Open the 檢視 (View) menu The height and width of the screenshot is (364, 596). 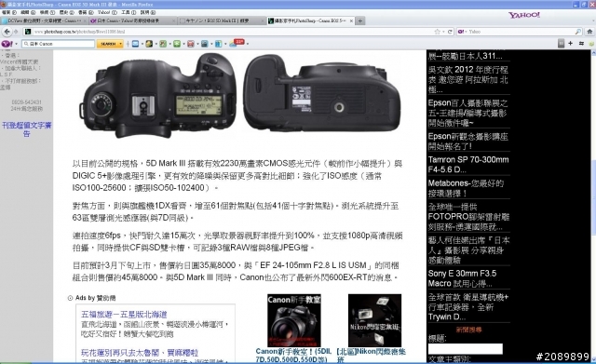pyautogui.click(x=47, y=12)
